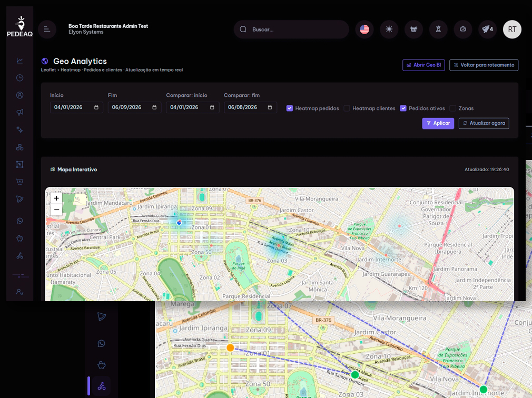This screenshot has height=398, width=532.
Task: Focus the Buscar search field
Action: [291, 29]
